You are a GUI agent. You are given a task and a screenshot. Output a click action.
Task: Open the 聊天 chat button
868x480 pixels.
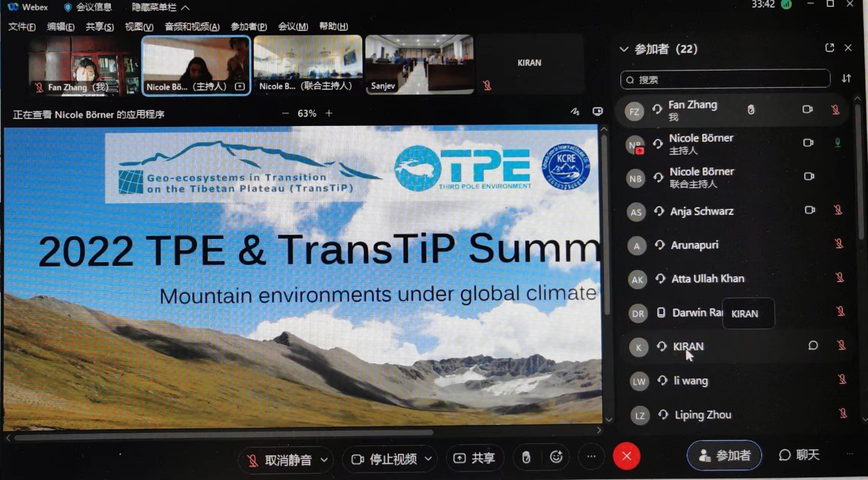coord(799,455)
